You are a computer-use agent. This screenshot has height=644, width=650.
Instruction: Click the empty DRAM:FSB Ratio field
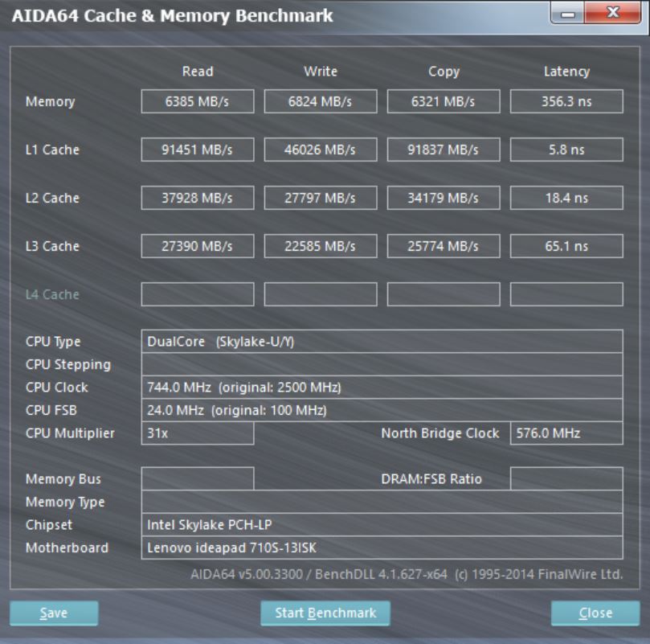click(x=566, y=478)
